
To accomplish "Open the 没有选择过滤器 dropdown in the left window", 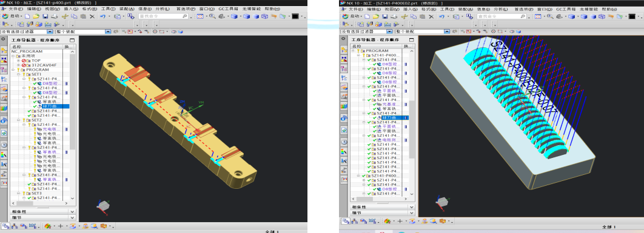I will click(x=27, y=31).
